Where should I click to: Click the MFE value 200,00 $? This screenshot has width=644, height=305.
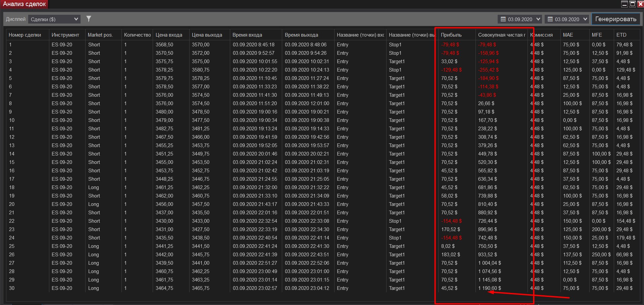click(x=601, y=229)
